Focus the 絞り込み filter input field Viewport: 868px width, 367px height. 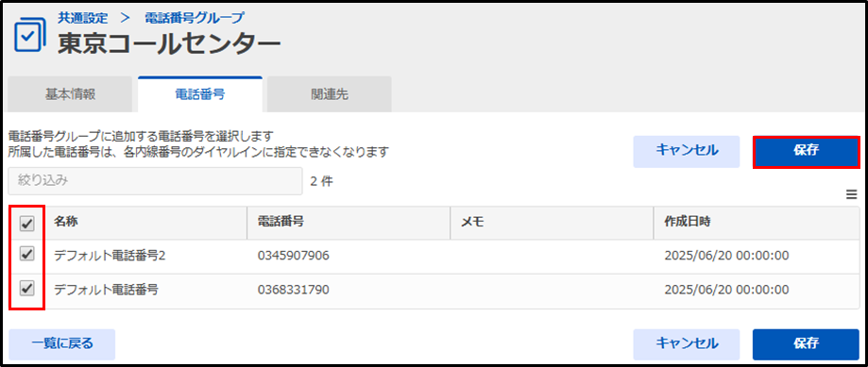click(x=156, y=181)
